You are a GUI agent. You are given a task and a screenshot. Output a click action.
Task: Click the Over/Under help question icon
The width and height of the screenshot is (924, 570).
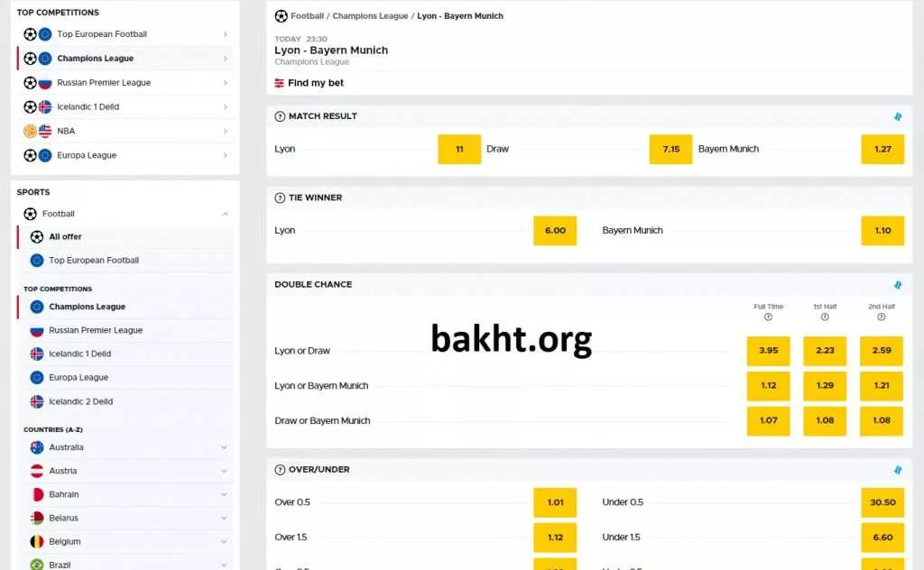pos(280,470)
